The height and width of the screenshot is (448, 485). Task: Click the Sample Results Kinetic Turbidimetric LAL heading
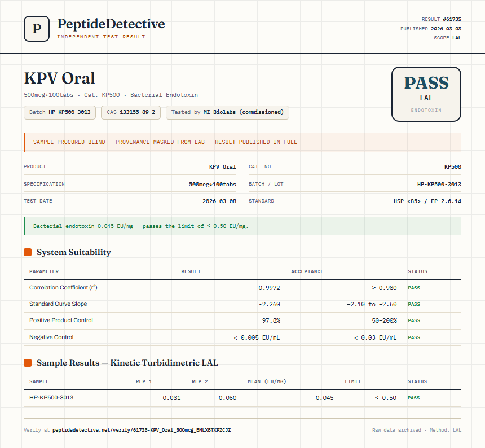click(127, 363)
